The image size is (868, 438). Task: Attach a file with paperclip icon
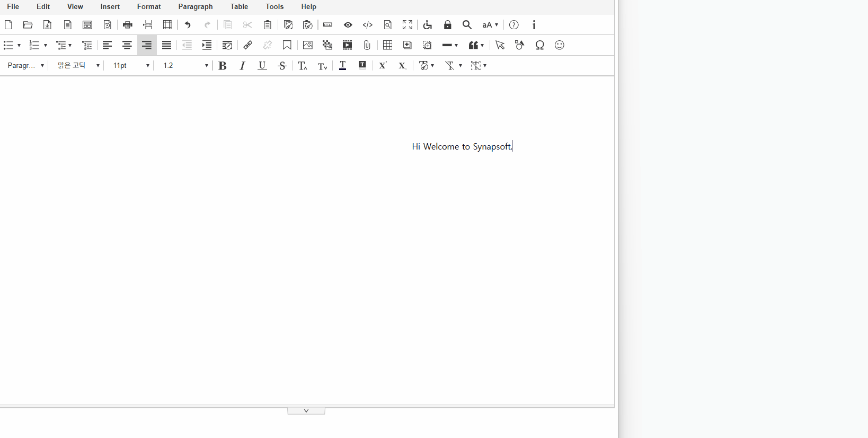pos(367,45)
